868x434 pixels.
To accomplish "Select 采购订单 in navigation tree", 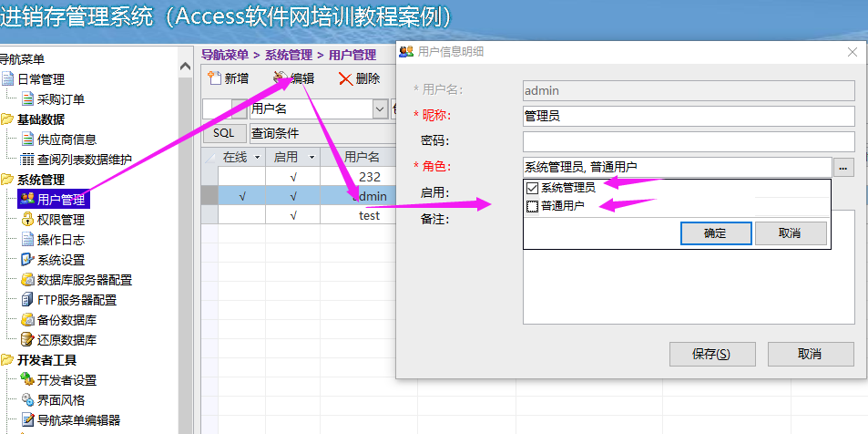I will click(x=61, y=99).
